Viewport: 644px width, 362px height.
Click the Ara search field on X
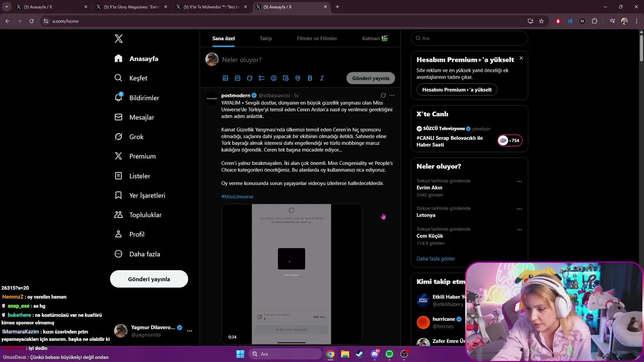[469, 38]
